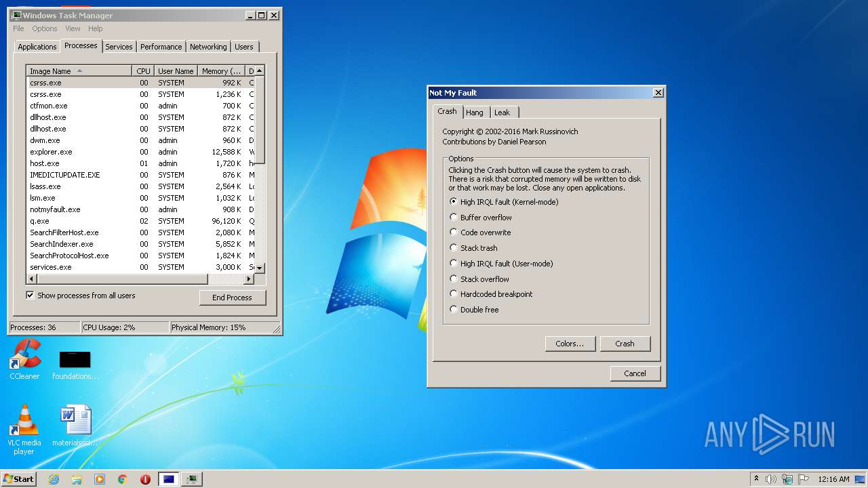This screenshot has height=488, width=868.
Task: Open the Action Center flag icon
Action: tap(804, 479)
